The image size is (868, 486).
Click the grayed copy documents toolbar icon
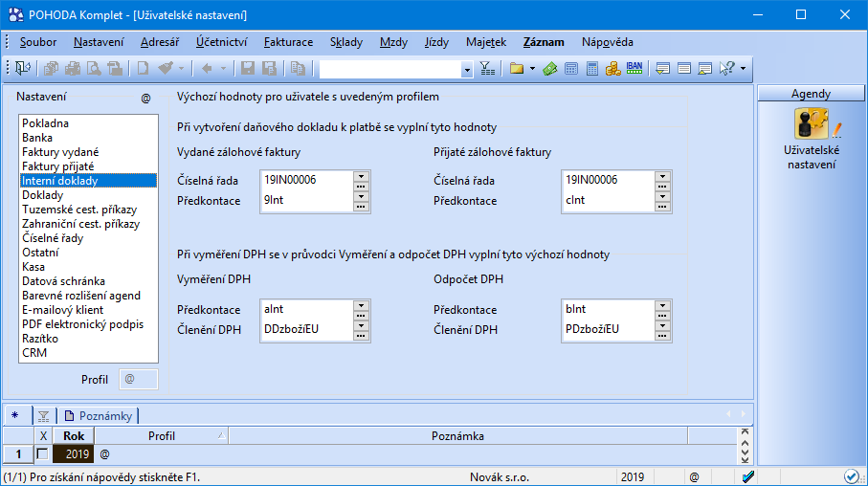51,69
